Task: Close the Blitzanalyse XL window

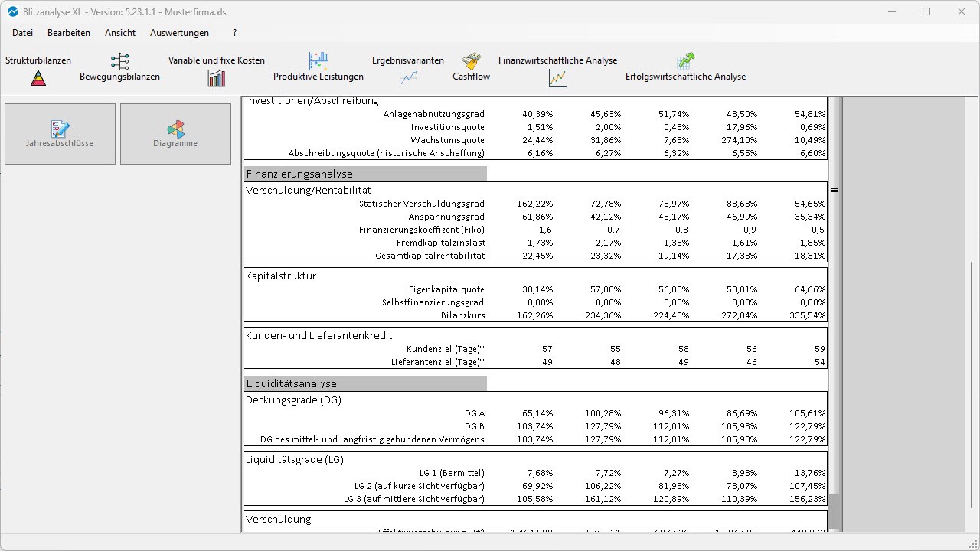Action: click(x=962, y=12)
